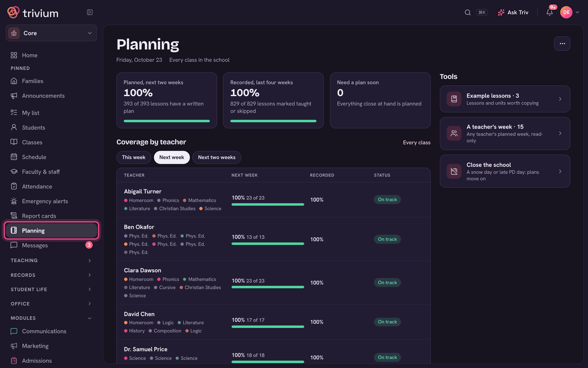The width and height of the screenshot is (588, 368).
Task: Open notifications bell icon
Action: [550, 12]
